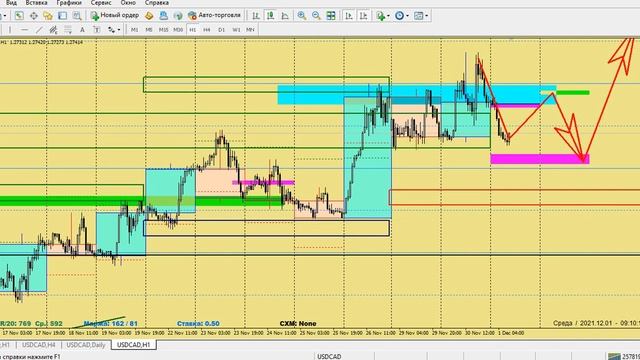Image resolution: width=640 pixels, height=360 pixels.
Task: Click the green signal globe icon
Action: (x=178, y=16)
